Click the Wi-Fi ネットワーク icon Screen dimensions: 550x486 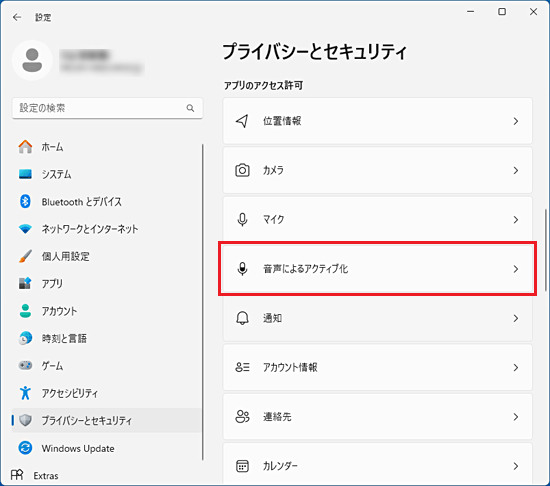click(x=25, y=229)
